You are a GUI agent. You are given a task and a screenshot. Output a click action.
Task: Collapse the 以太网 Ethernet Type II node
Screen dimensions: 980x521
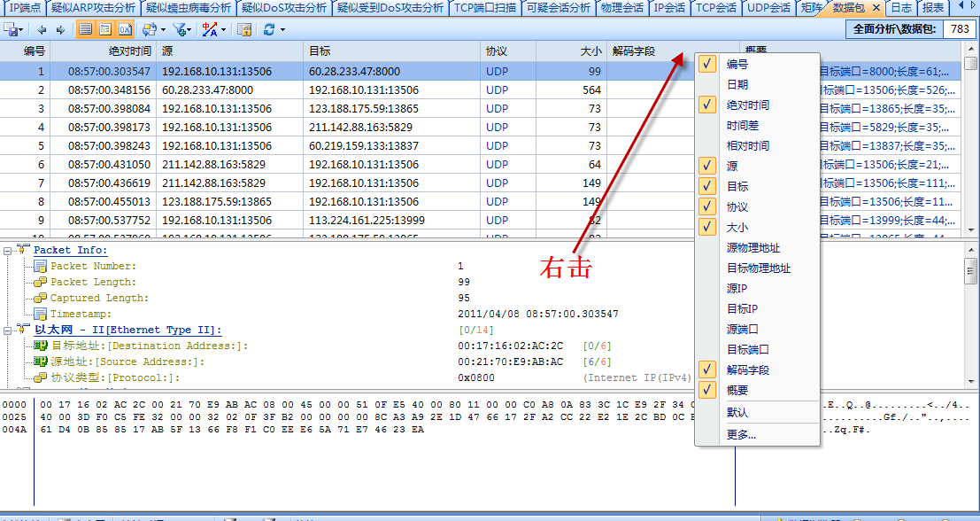click(8, 330)
